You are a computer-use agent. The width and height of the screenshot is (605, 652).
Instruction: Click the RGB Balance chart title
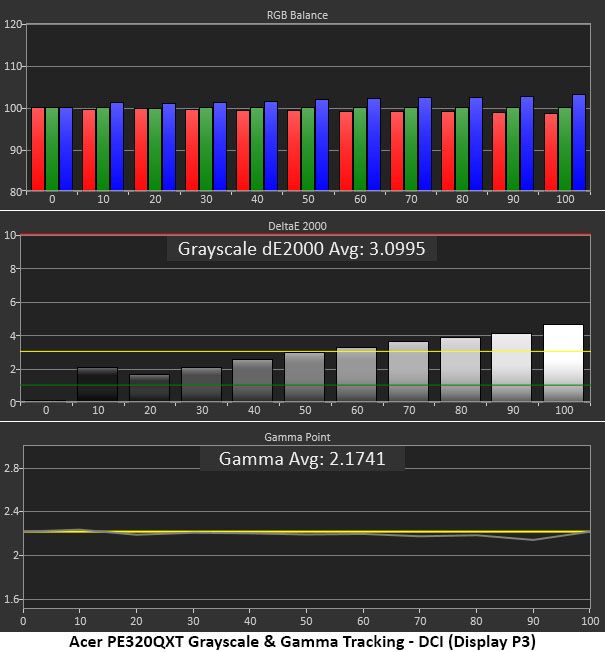click(297, 15)
